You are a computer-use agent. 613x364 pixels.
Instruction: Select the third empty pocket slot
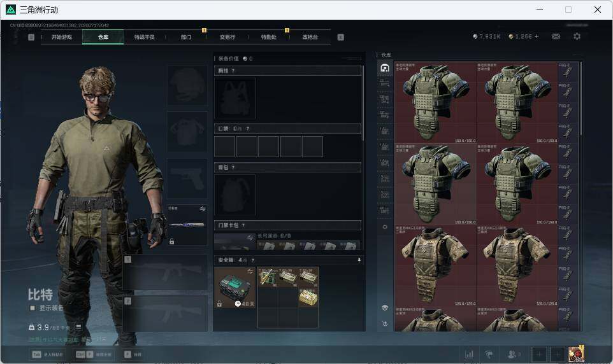point(268,146)
